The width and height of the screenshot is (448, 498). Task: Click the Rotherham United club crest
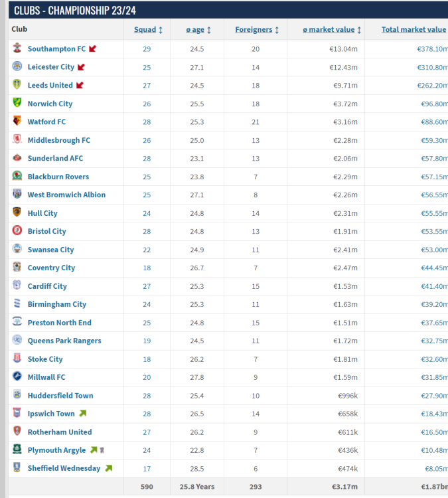point(17,432)
